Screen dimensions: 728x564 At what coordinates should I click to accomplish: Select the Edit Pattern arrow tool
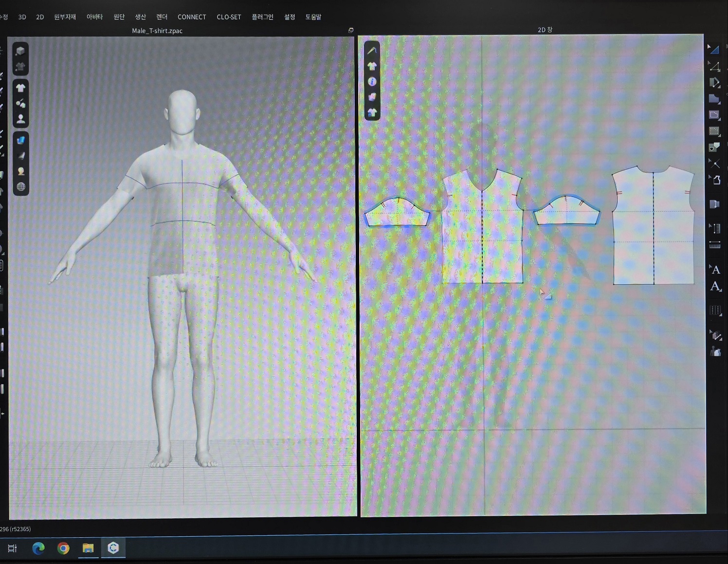pos(714,49)
